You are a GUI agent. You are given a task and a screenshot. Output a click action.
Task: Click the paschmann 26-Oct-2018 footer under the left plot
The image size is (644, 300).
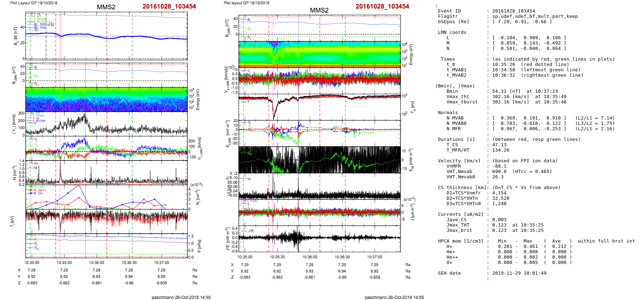(x=181, y=297)
